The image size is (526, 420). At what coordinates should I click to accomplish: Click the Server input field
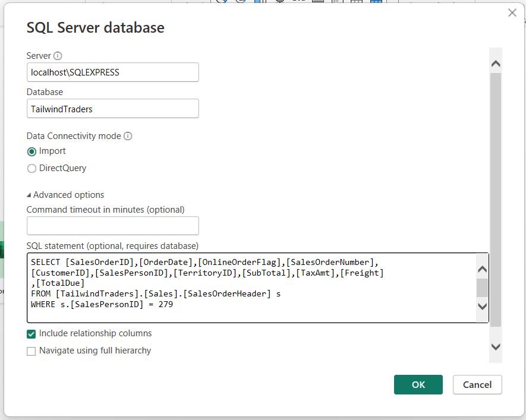(113, 72)
